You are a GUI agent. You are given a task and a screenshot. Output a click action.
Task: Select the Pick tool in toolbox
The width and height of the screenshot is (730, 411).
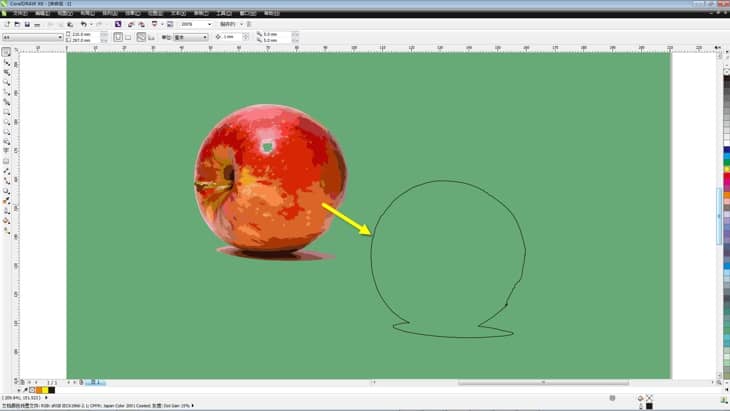7,52
